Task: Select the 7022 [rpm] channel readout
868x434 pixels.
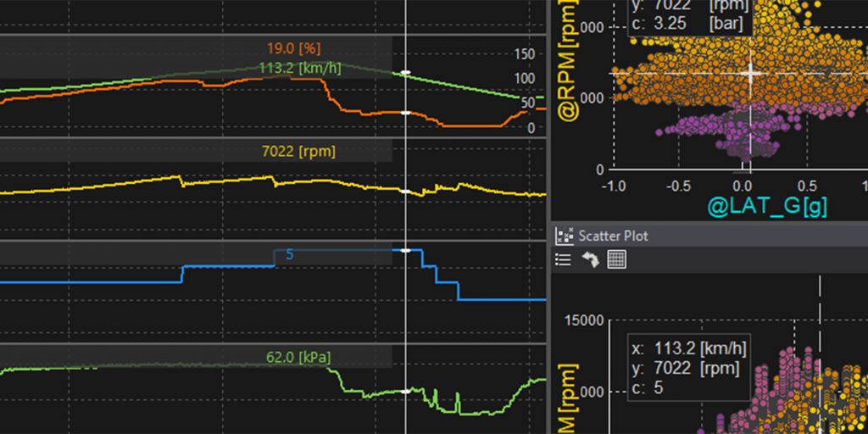Action: click(x=298, y=152)
